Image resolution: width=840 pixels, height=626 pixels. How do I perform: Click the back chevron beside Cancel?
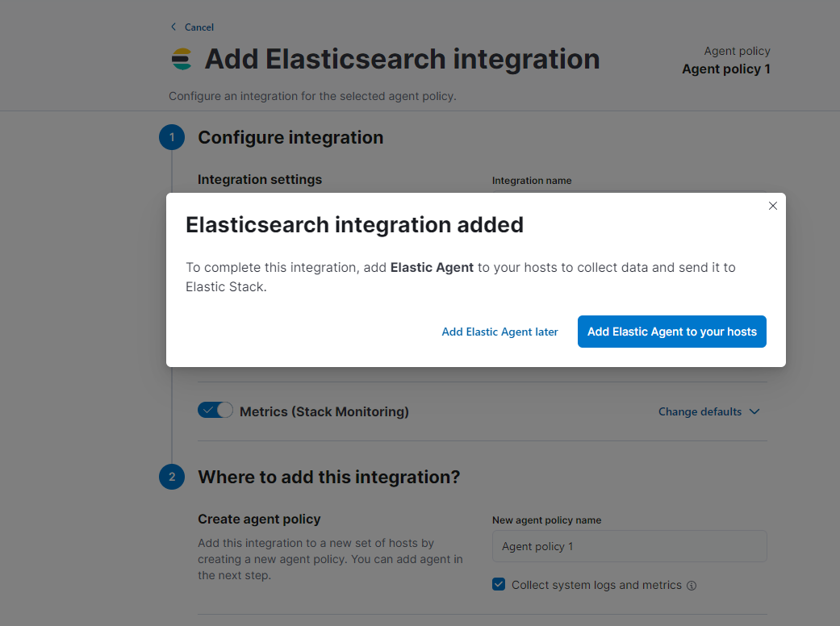[173, 27]
